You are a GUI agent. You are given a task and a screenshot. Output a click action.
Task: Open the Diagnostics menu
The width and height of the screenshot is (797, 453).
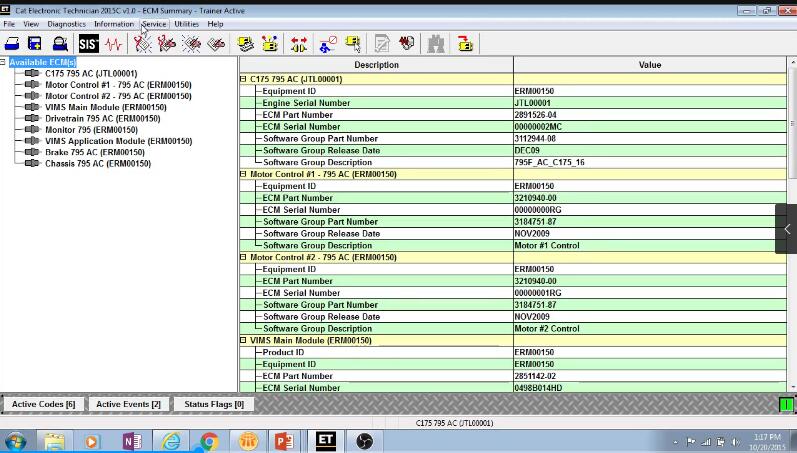(x=66, y=23)
